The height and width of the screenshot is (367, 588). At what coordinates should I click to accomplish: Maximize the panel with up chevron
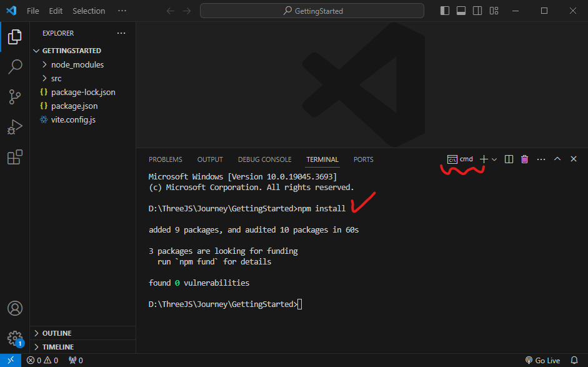pos(557,159)
